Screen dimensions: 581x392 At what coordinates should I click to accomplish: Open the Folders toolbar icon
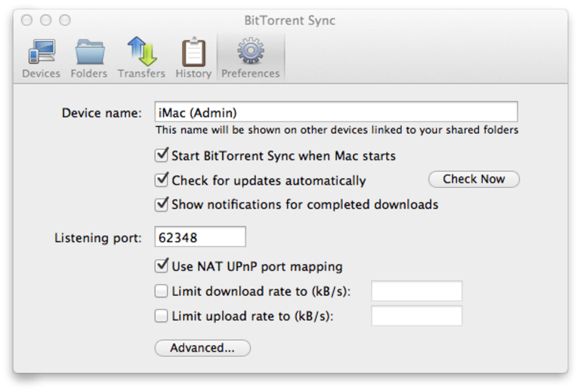coord(89,52)
